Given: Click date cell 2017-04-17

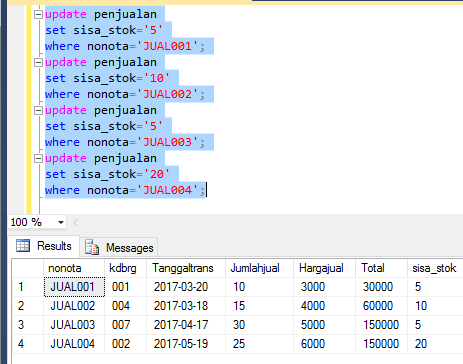Looking at the screenshot, I should [186, 325].
